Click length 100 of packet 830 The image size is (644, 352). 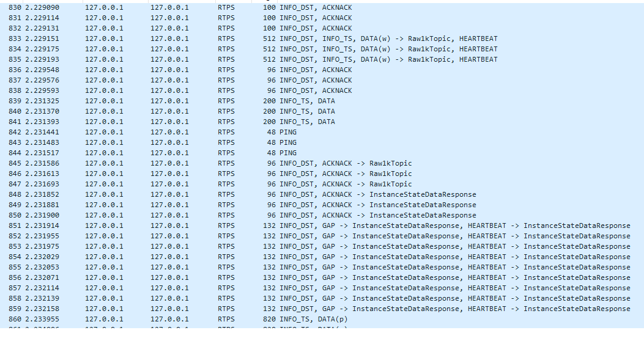pyautogui.click(x=270, y=8)
